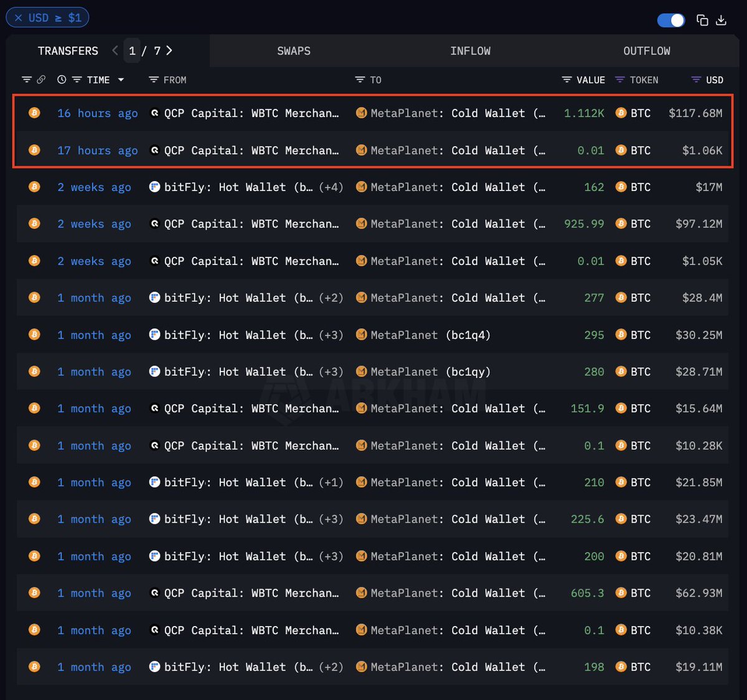
Task: Click the $117.68M USD value
Action: 695,113
